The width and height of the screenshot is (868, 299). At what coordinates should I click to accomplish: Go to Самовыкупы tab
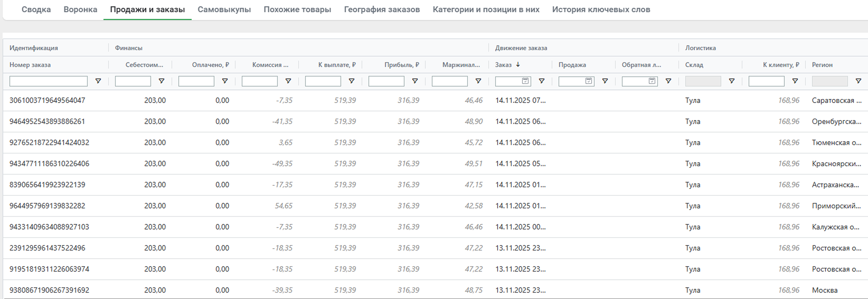pyautogui.click(x=224, y=9)
